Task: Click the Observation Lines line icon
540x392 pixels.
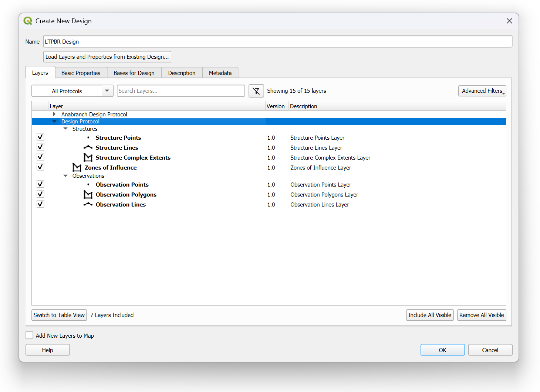Action: pos(88,204)
